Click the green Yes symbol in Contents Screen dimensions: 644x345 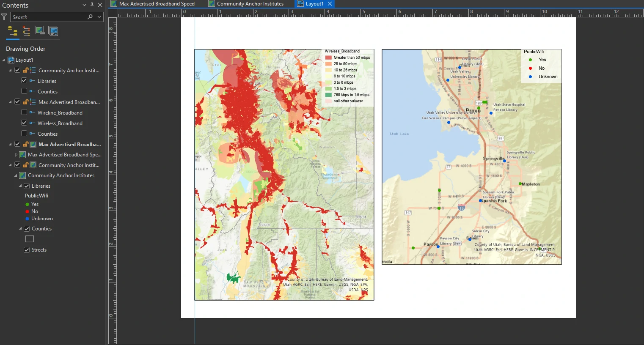(x=27, y=204)
